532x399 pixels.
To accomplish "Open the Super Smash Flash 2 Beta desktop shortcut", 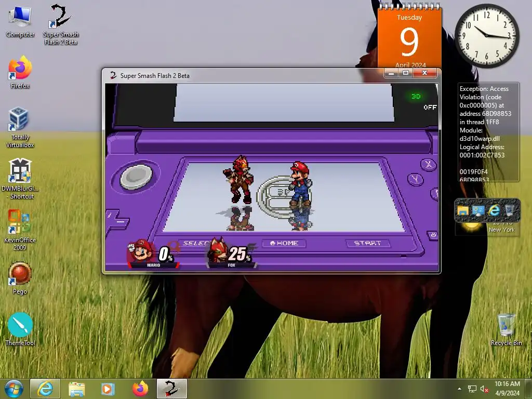I will 61,24.
